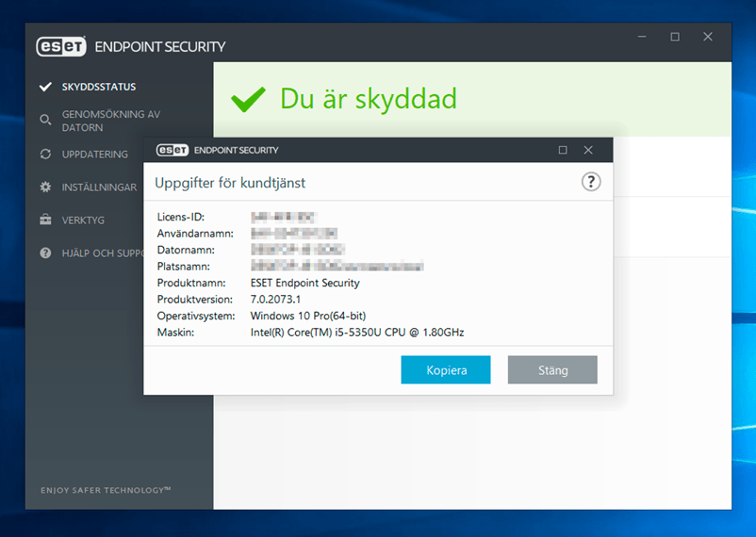Open the Verktyg menu label
The height and width of the screenshot is (537, 756).
(x=83, y=220)
